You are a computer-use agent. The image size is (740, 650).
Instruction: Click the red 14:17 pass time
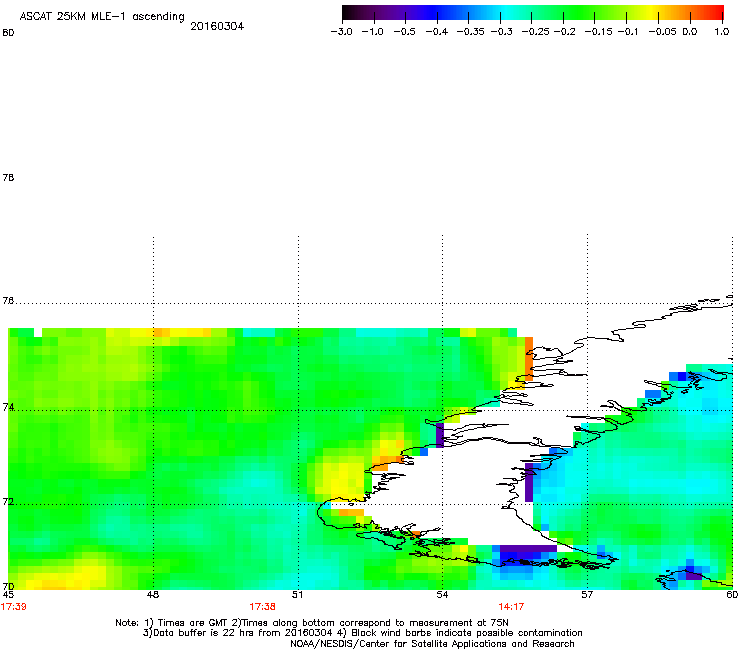(511, 607)
